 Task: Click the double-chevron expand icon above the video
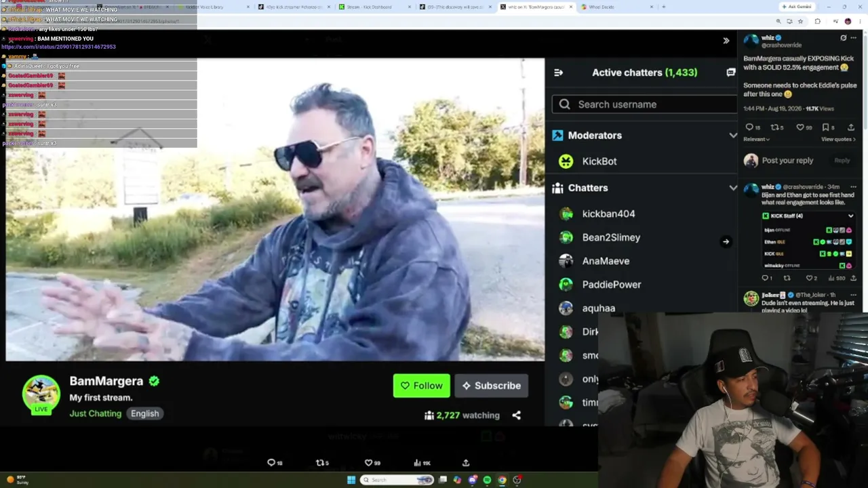(x=726, y=41)
